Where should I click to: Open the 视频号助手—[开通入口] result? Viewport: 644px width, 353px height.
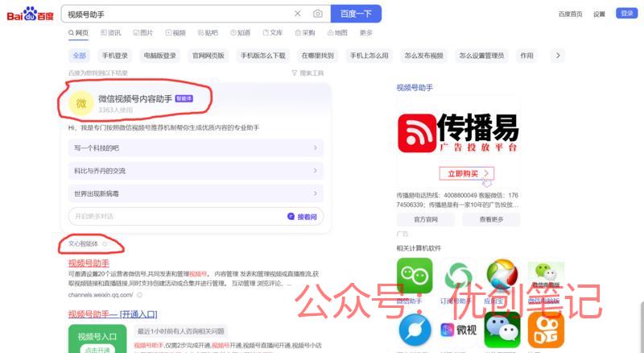(113, 314)
